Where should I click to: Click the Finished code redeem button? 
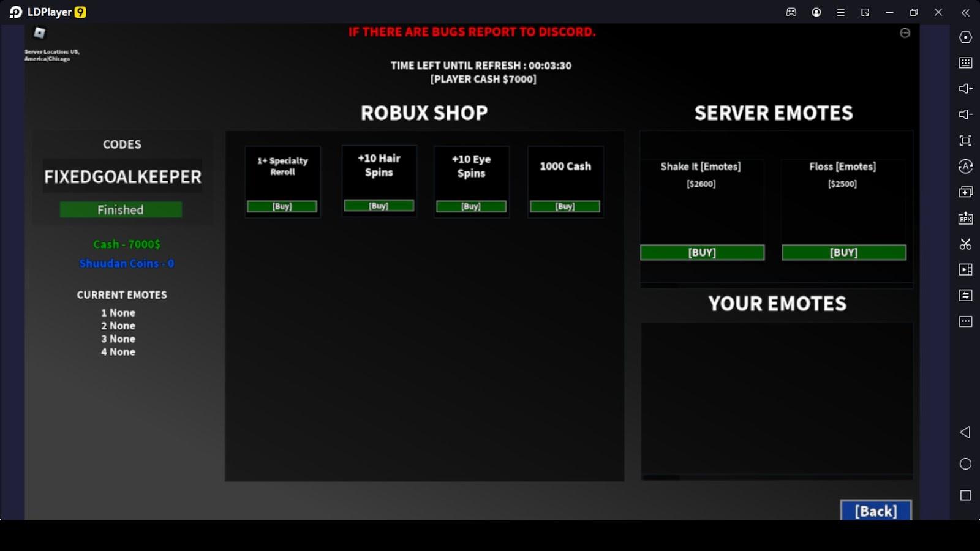121,209
